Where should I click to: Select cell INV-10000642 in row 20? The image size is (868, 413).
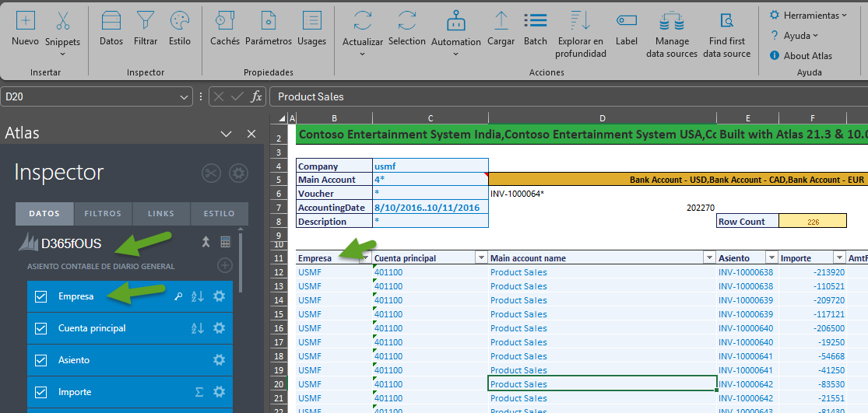(747, 384)
